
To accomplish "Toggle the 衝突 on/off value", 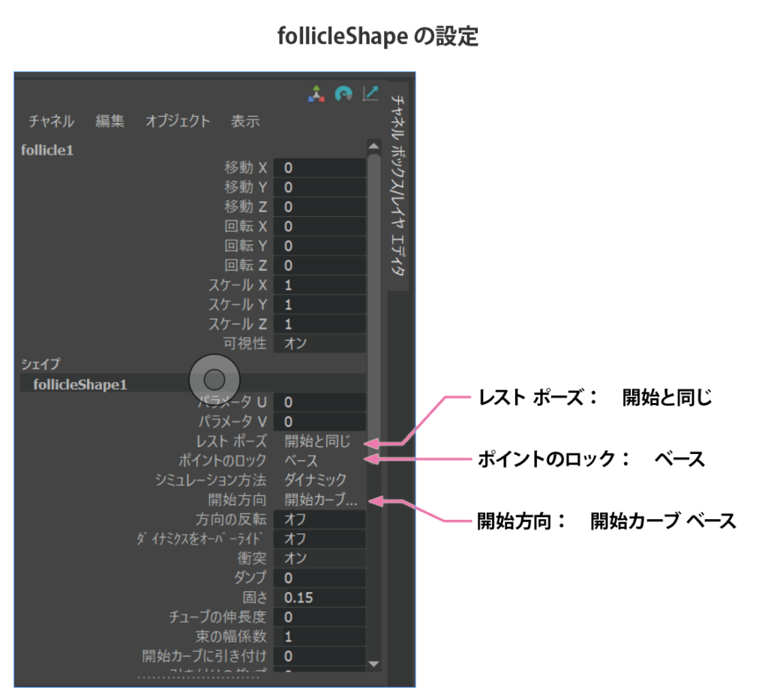I will click(319, 558).
